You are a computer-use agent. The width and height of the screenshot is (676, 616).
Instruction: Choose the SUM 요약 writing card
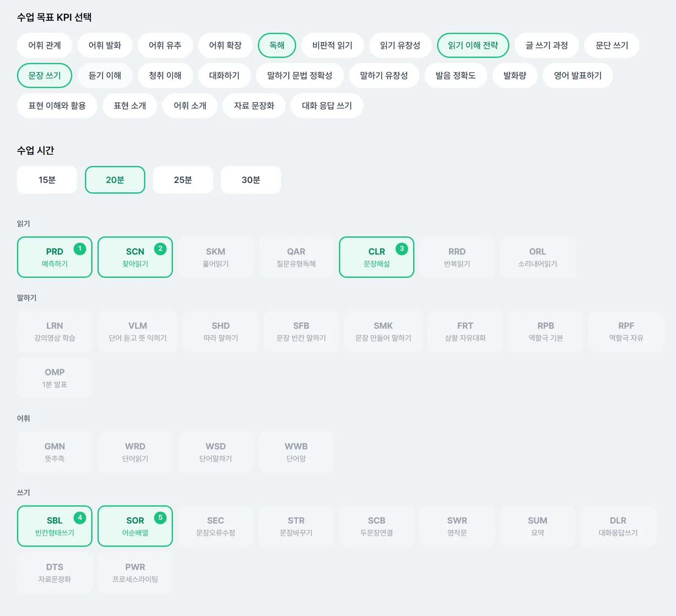click(x=537, y=526)
